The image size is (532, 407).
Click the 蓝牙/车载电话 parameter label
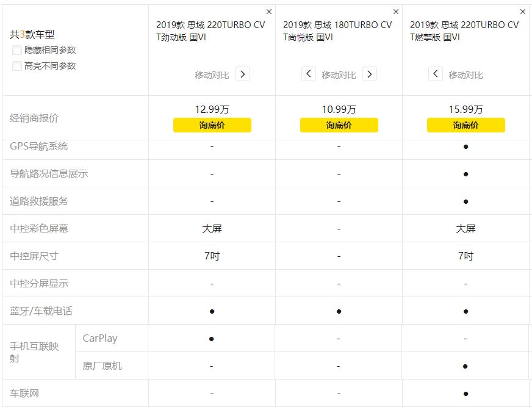coord(41,311)
